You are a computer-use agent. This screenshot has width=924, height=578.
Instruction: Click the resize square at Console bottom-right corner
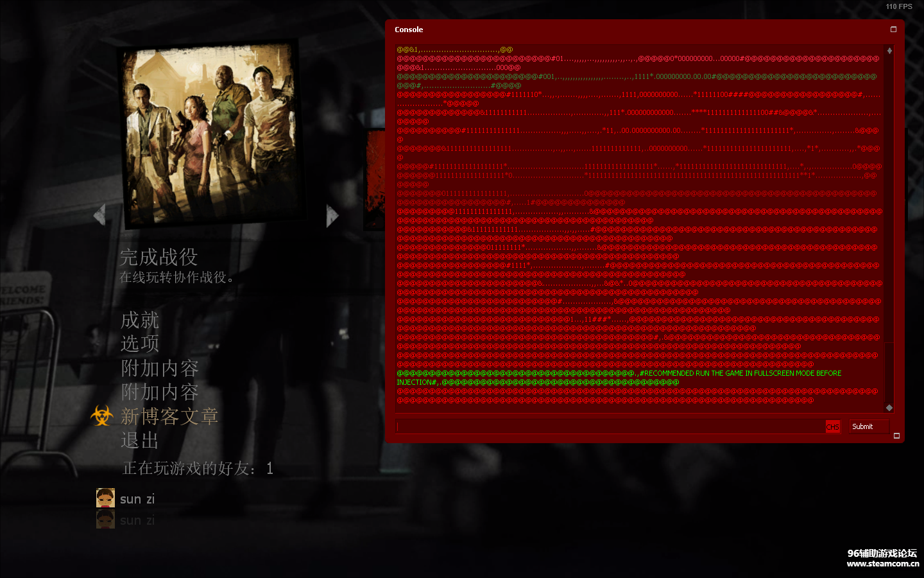(x=896, y=437)
